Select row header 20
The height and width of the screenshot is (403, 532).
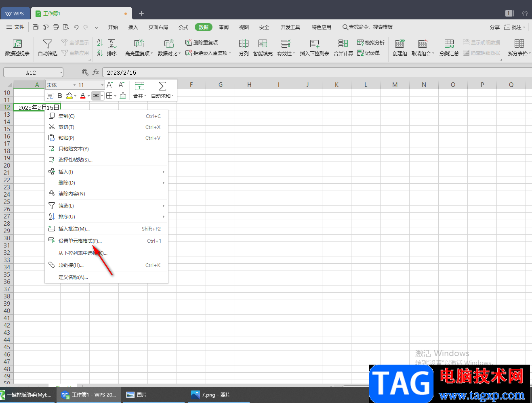pos(7,166)
